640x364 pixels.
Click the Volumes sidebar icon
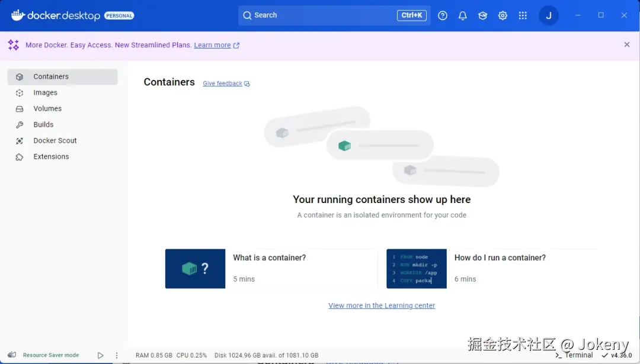click(x=19, y=109)
